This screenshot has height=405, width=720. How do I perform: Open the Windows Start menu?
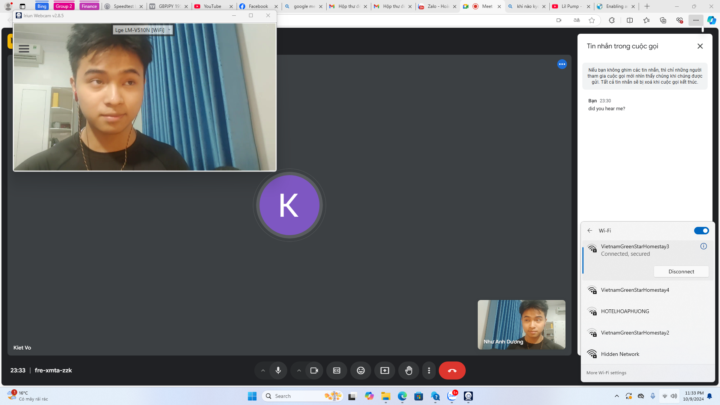click(x=252, y=396)
